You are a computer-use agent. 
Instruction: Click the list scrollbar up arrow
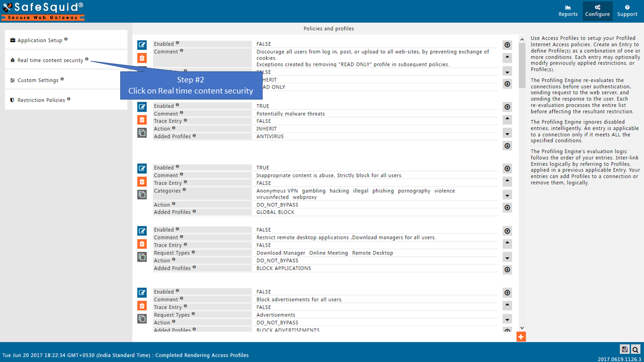tap(522, 39)
